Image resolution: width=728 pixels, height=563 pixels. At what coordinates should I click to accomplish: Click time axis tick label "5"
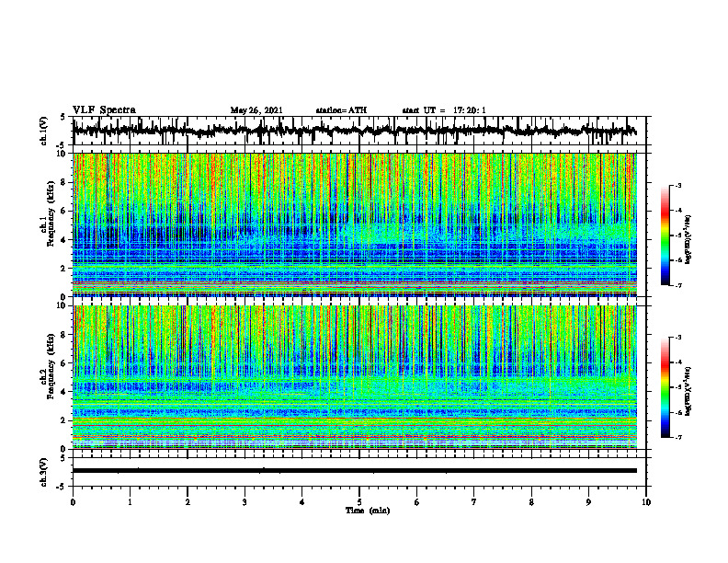point(359,502)
